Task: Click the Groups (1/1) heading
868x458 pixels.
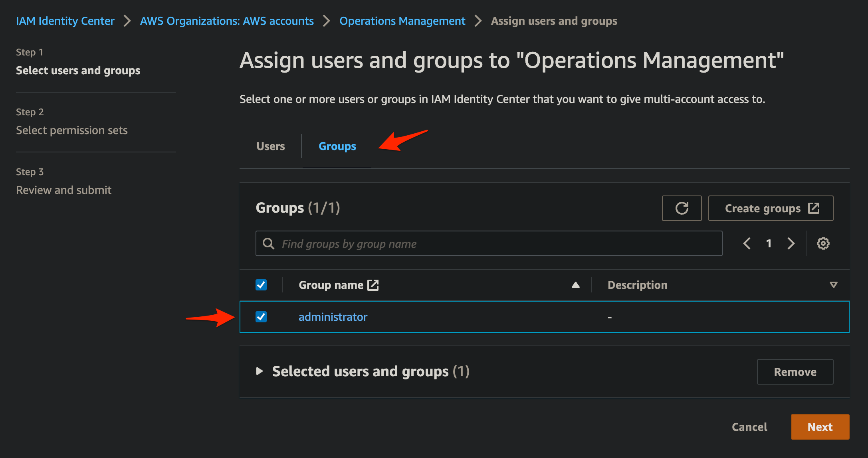Action: [x=298, y=208]
